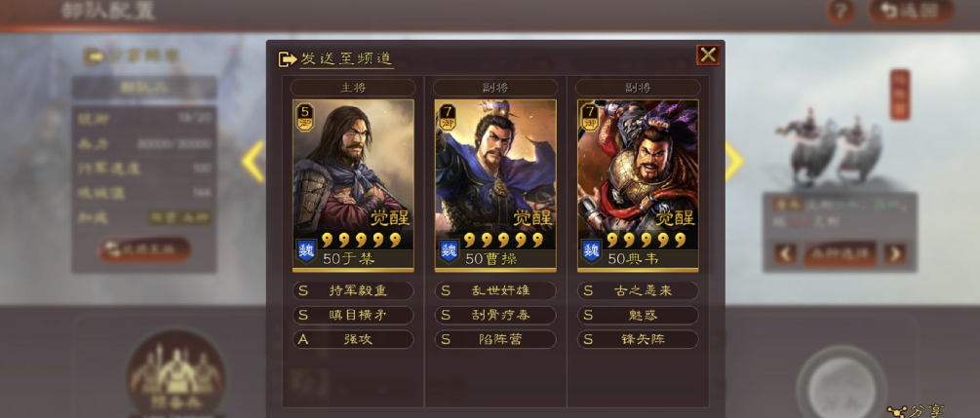Open the 典韦 general card
The width and height of the screenshot is (980, 418).
point(638,185)
